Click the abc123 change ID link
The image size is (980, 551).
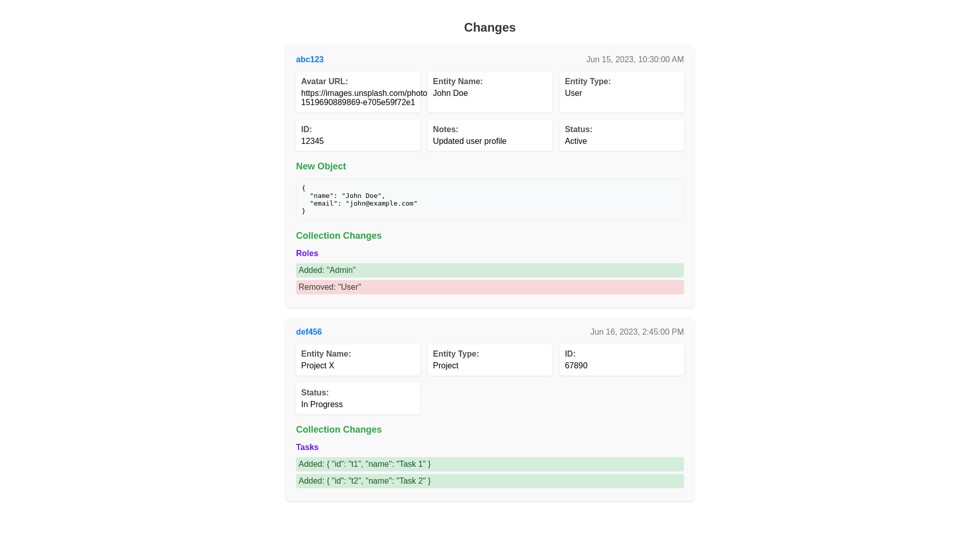coord(309,60)
